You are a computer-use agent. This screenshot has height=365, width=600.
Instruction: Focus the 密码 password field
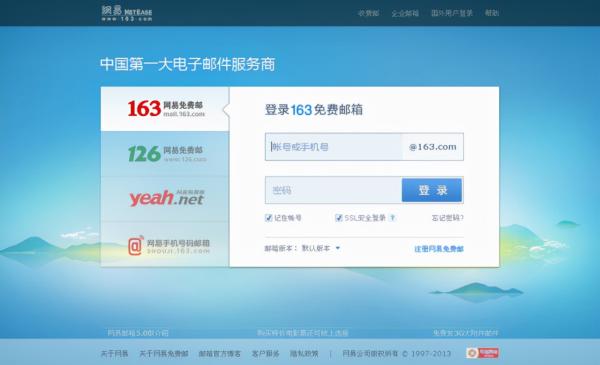(333, 190)
